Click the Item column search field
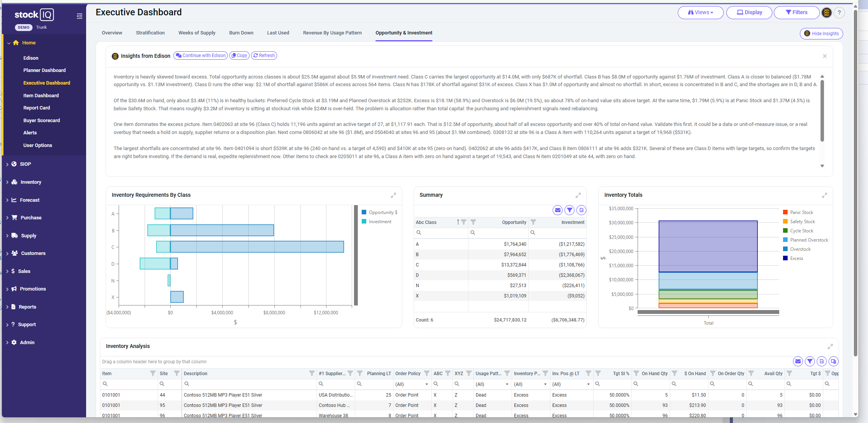Screen dimensions: 868x423 coord(129,384)
